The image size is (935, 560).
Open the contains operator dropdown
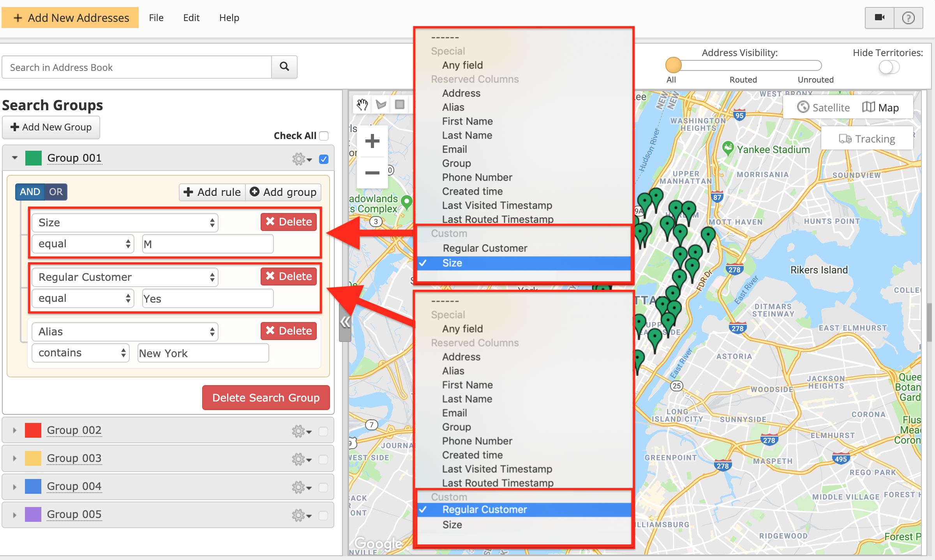coord(81,353)
